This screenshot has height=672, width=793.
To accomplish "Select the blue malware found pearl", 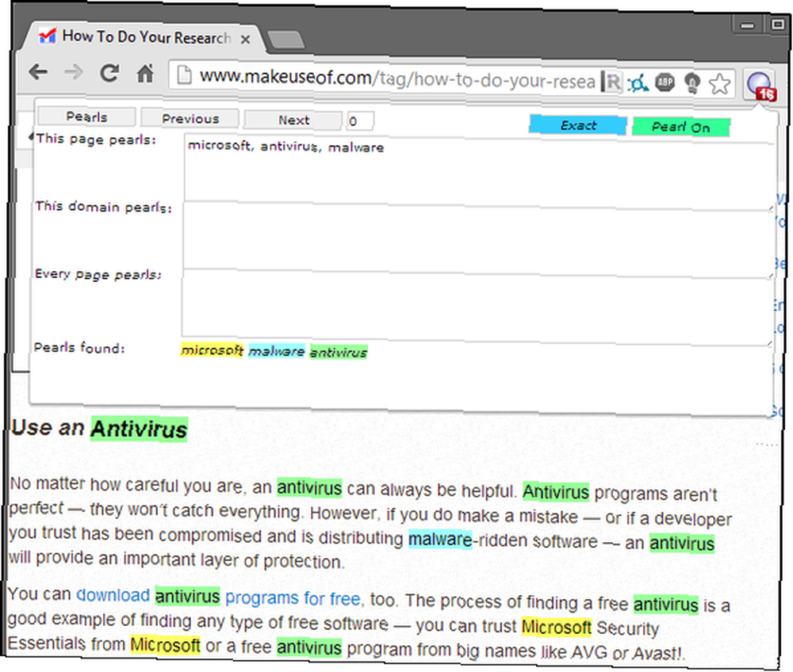I will click(x=277, y=351).
